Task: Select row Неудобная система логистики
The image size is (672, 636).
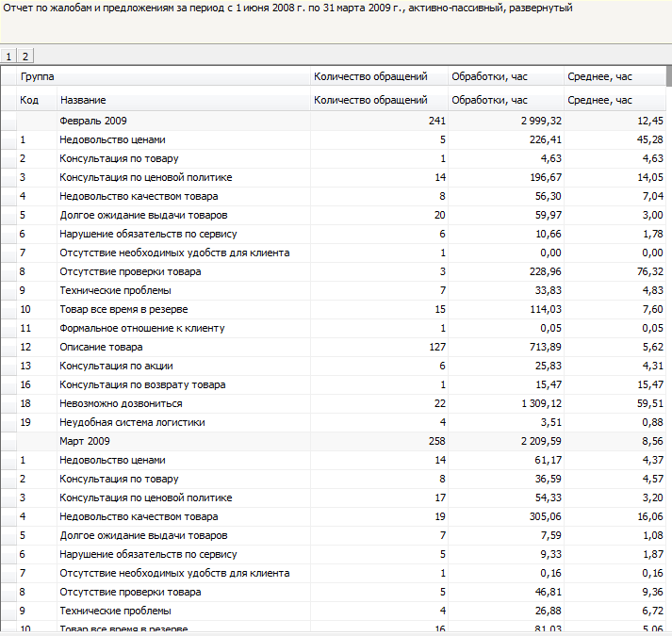Action: pyautogui.click(x=333, y=422)
